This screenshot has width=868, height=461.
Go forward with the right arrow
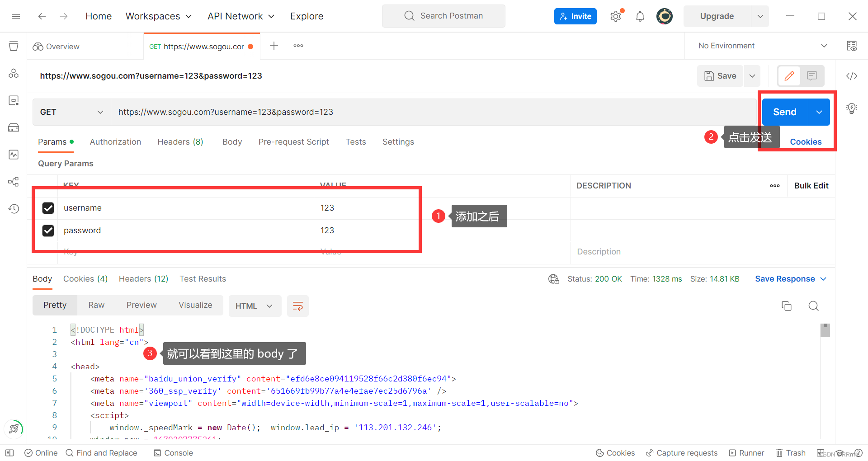coord(64,16)
